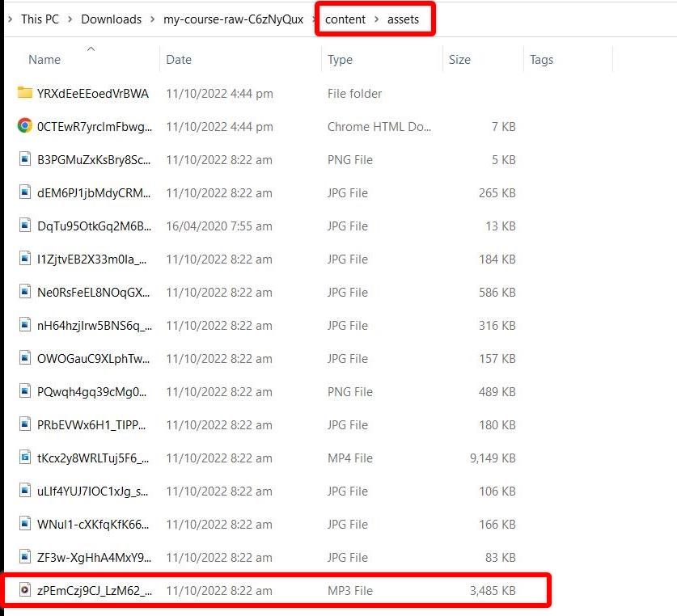The image size is (677, 616).
Task: Sort files by the Type column header
Action: 340,60
